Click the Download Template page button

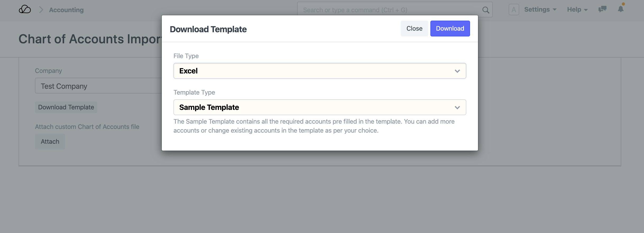pos(66,107)
